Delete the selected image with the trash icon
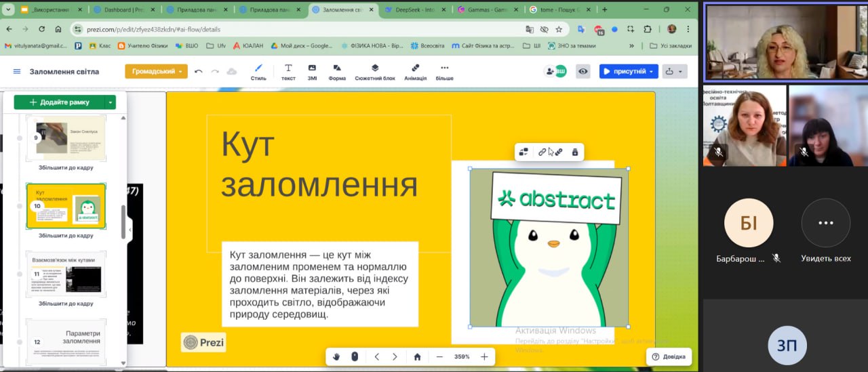The height and width of the screenshot is (372, 868). (x=575, y=152)
